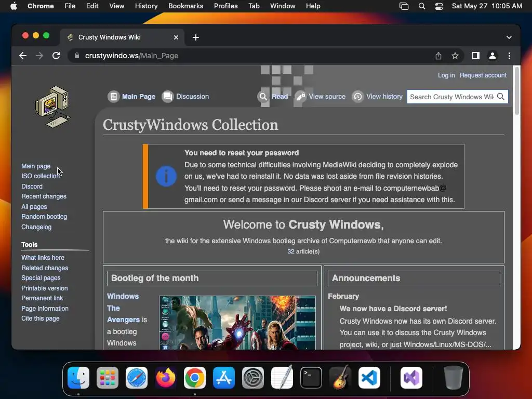Open the Changelog link
532x399 pixels.
click(36, 227)
